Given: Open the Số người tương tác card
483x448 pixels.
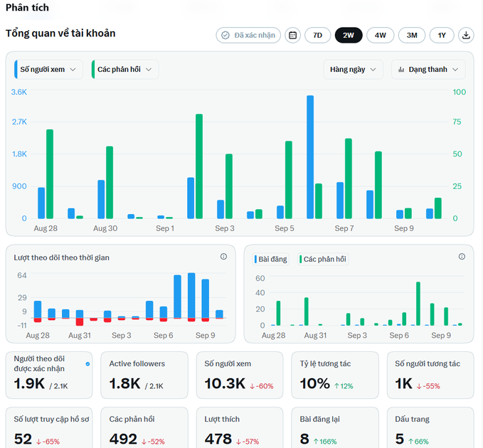Looking at the screenshot, I should point(430,375).
